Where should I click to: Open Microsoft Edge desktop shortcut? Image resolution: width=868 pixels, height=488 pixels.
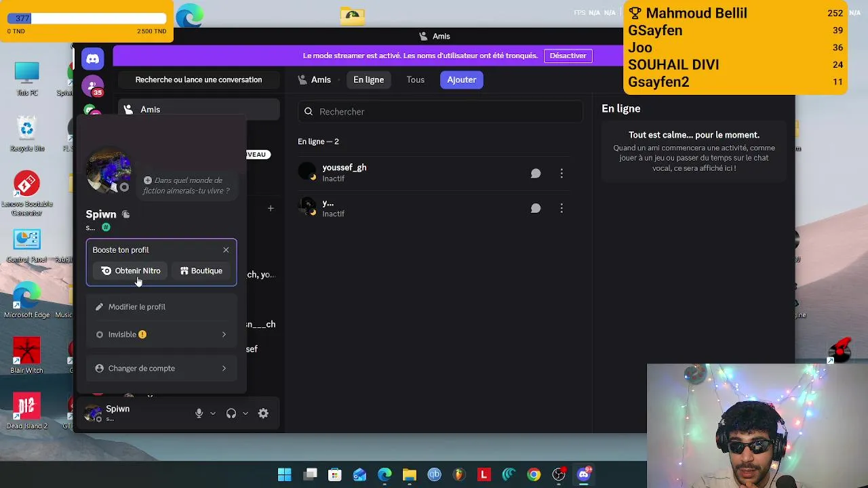point(26,301)
